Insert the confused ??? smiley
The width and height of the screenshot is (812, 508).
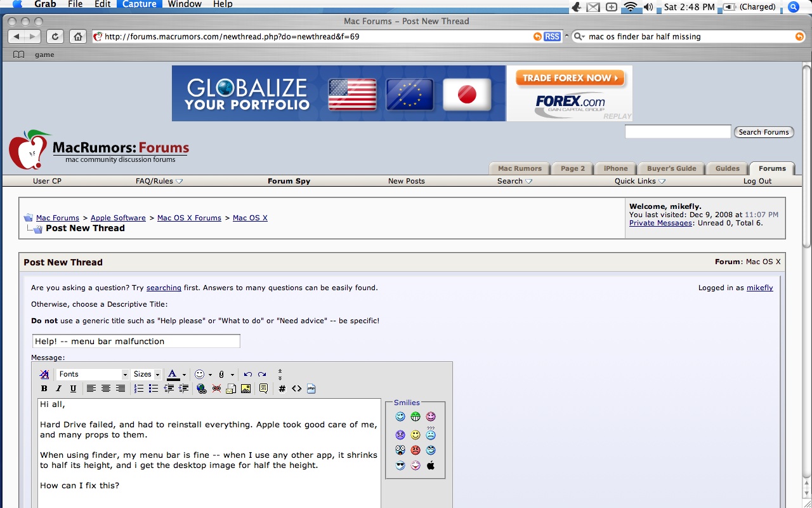pyautogui.click(x=431, y=434)
